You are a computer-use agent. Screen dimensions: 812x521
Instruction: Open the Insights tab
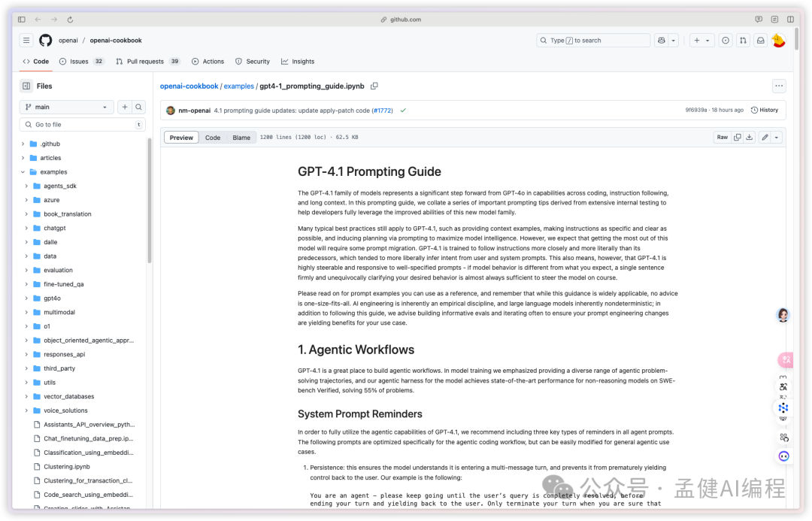pos(298,62)
